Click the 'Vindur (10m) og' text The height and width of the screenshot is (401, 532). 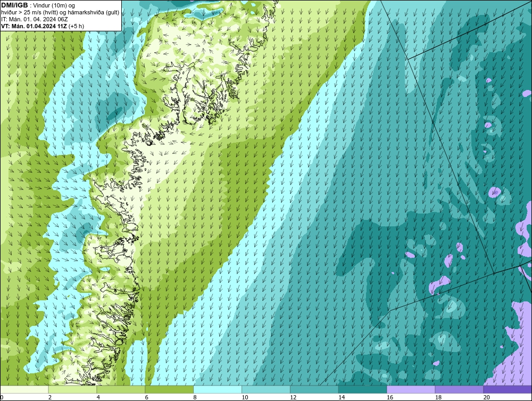[x=54, y=5]
